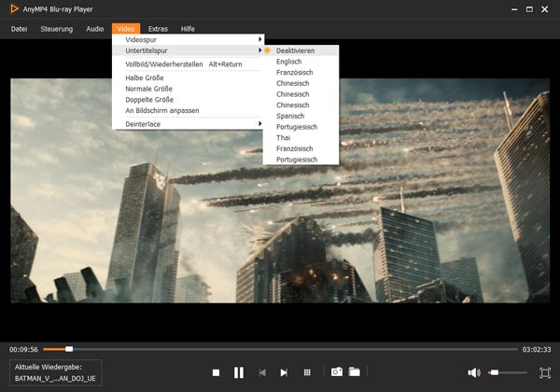Image resolution: width=560 pixels, height=392 pixels.
Task: Open the grid-shaped chapter list icon
Action: click(x=307, y=372)
